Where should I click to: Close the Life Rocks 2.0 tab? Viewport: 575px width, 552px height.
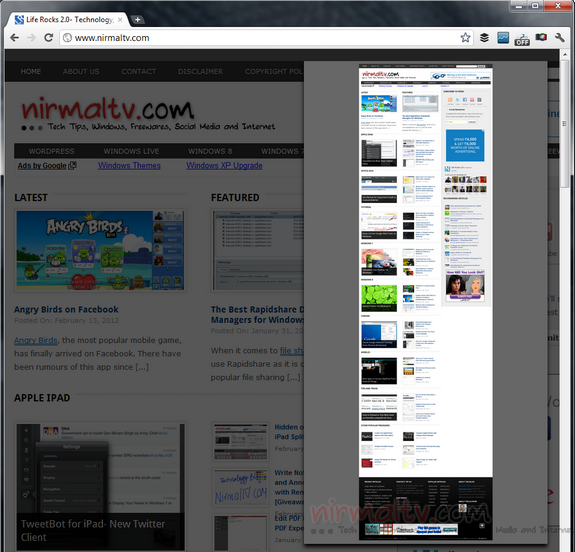[x=120, y=20]
